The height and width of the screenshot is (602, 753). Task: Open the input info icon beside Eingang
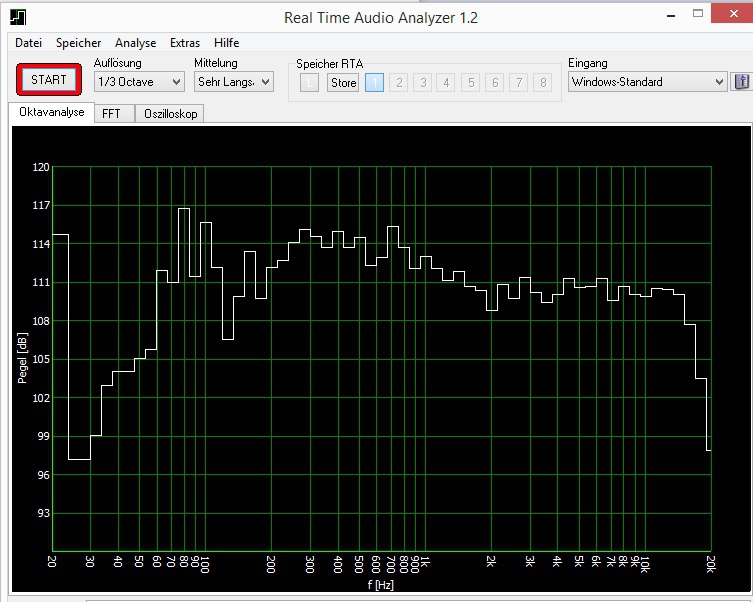click(741, 82)
